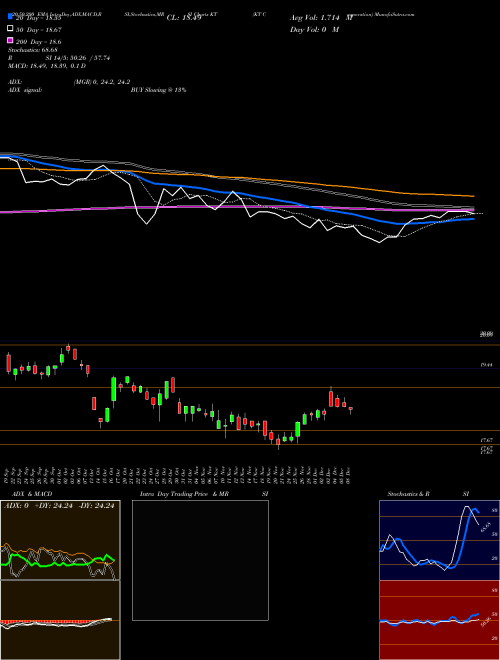Click the 'Stochastics & R' panel title
This screenshot has height=660, width=500.
point(409,494)
